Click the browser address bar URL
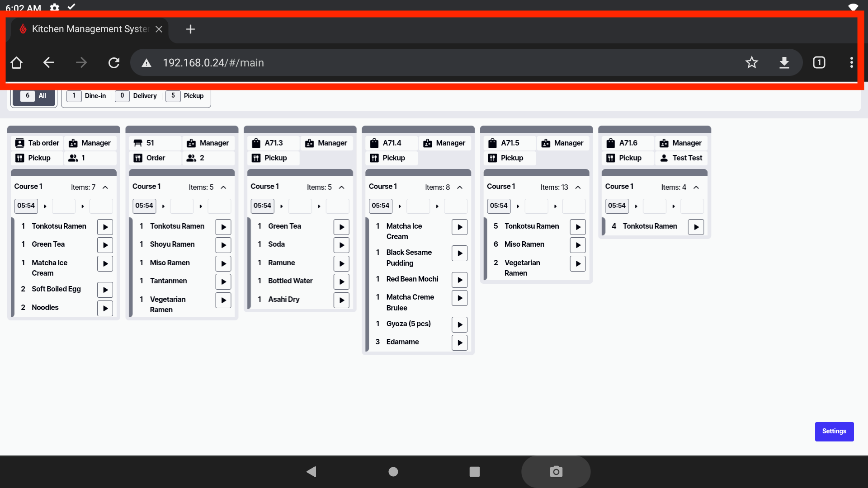Screen dimensions: 868x488 pos(213,63)
